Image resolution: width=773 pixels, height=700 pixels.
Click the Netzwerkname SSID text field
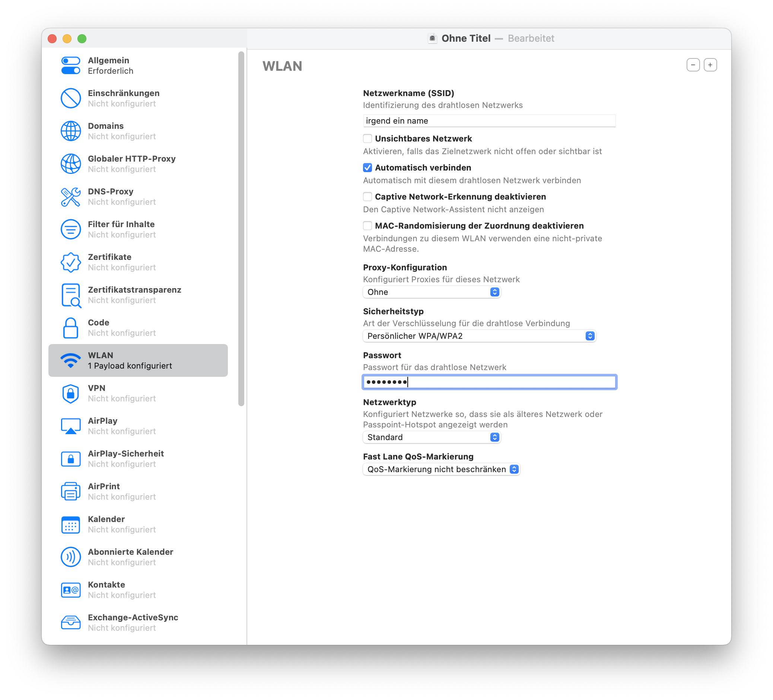(489, 121)
